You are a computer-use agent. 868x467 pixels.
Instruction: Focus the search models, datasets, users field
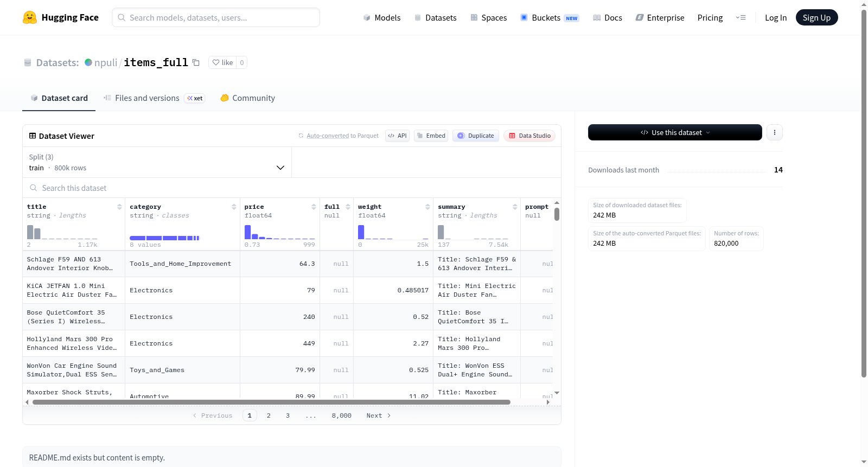point(216,17)
